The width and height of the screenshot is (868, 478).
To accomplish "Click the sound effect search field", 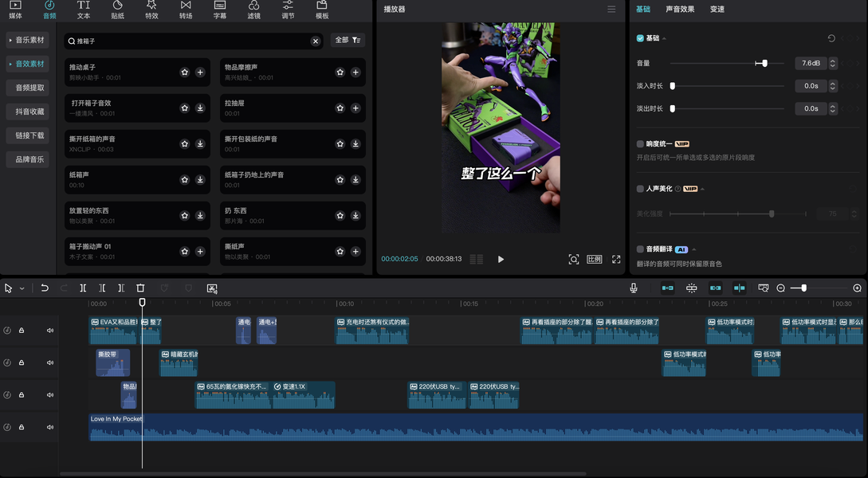I will (x=193, y=41).
